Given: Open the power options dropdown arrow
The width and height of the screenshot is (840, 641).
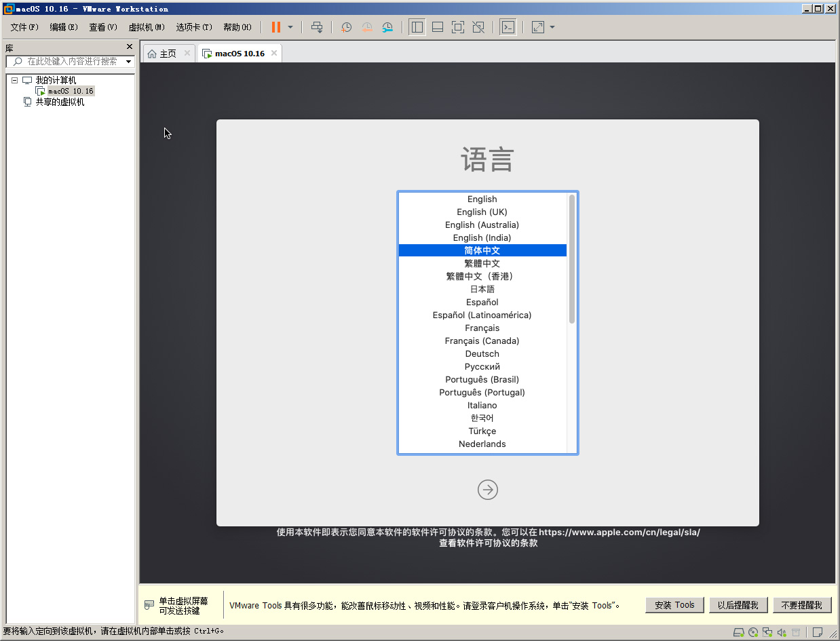Looking at the screenshot, I should coord(290,27).
